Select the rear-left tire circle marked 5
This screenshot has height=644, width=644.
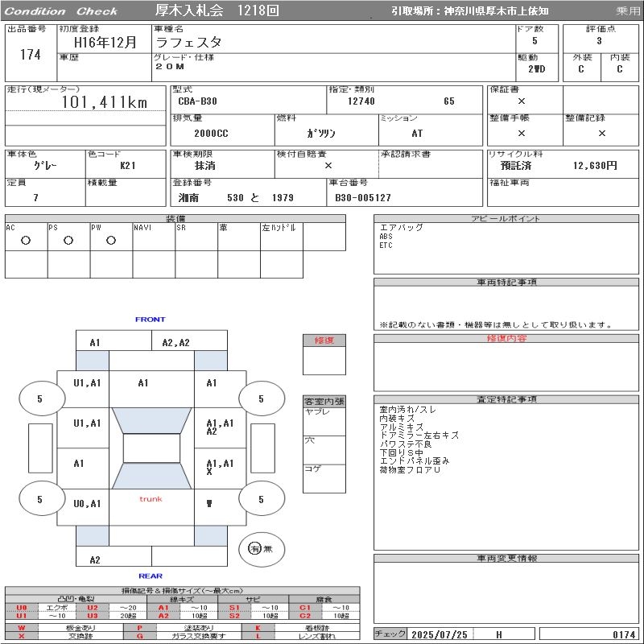[x=41, y=500]
